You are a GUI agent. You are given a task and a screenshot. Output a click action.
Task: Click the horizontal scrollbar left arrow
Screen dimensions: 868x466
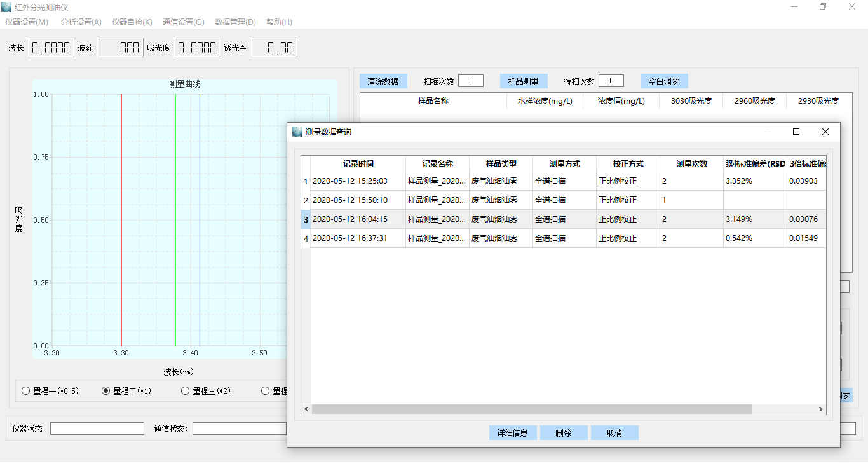coord(306,409)
